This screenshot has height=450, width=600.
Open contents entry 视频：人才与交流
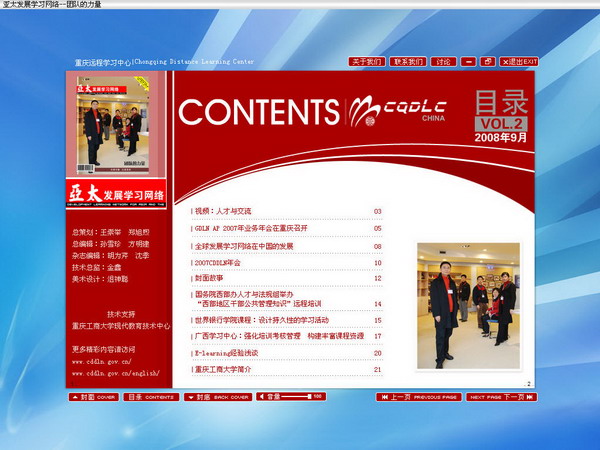223,211
